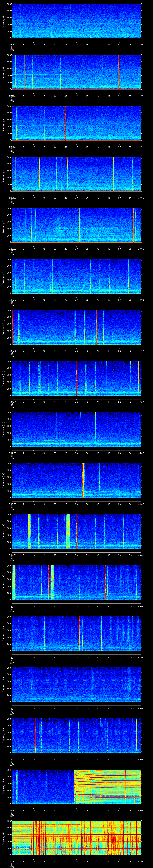
Task: Click the broadband burst near 33 s in the 15:43 panel
Action: pos(83,480)
